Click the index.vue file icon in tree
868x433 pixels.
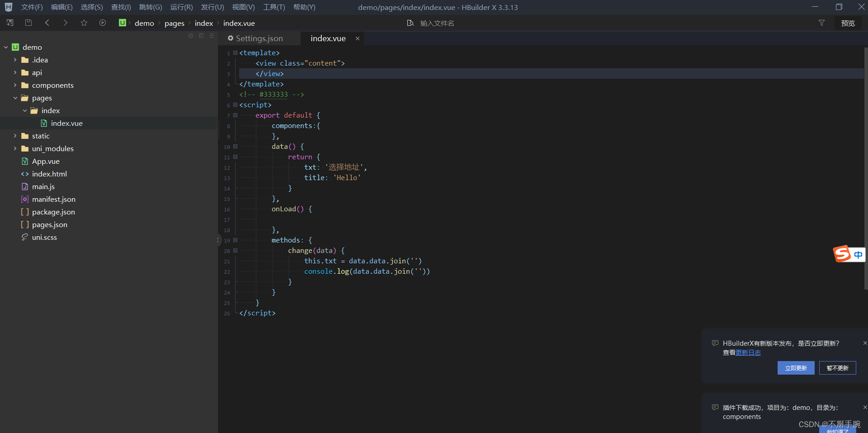click(44, 123)
